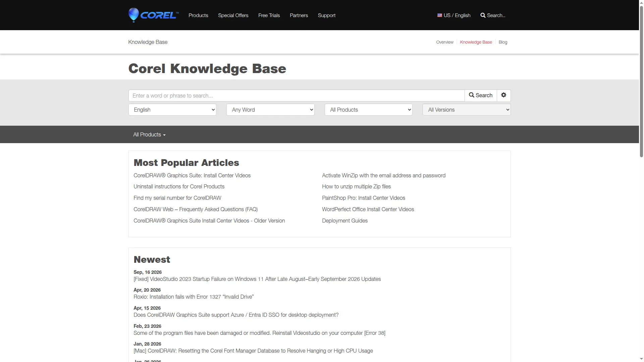This screenshot has width=644, height=362.
Task: Open Azure / Entra ID SSO article
Action: pyautogui.click(x=236, y=315)
